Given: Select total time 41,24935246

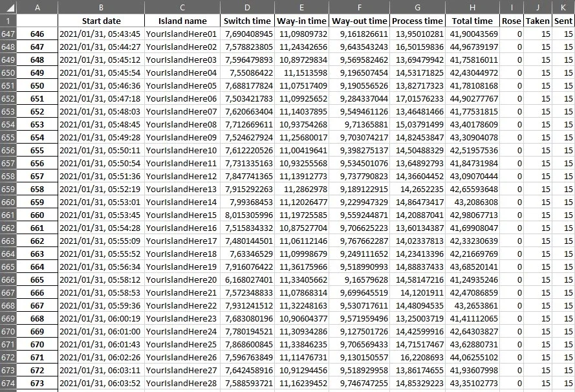Looking at the screenshot, I should coord(472,280).
